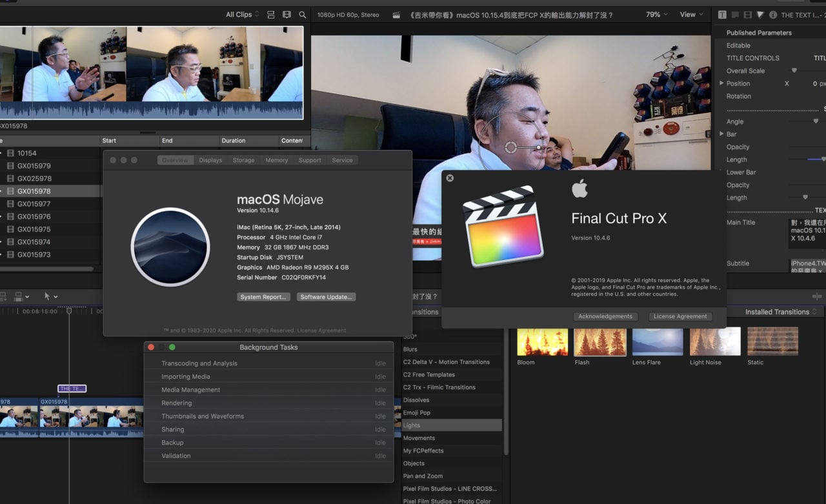Switch to the Displays tab in About This Mac

pyautogui.click(x=210, y=160)
